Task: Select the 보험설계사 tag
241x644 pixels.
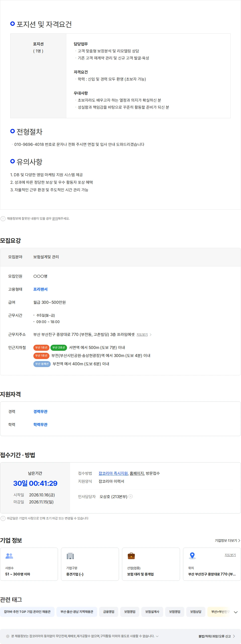Action: (152, 612)
